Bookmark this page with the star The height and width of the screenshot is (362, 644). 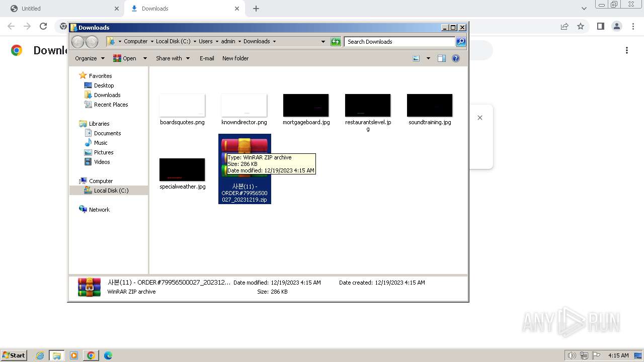pyautogui.click(x=581, y=26)
